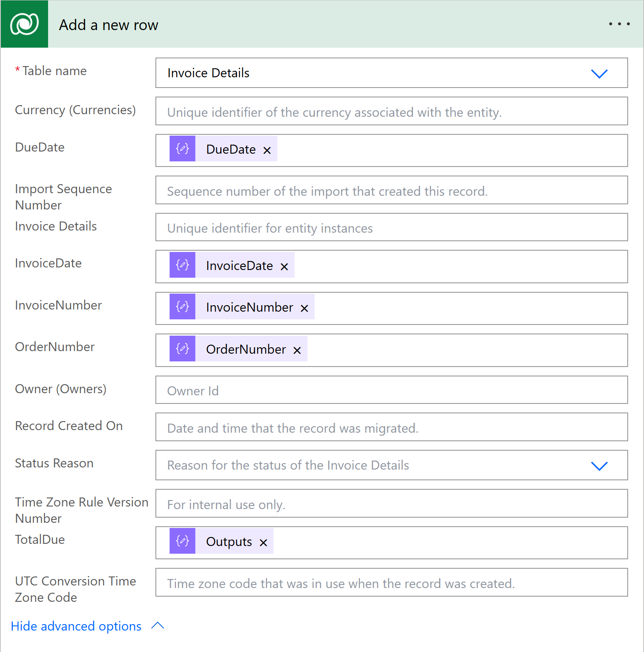Viewport: 644px width, 652px height.
Task: Click the Outputs token expression icon
Action: (182, 541)
